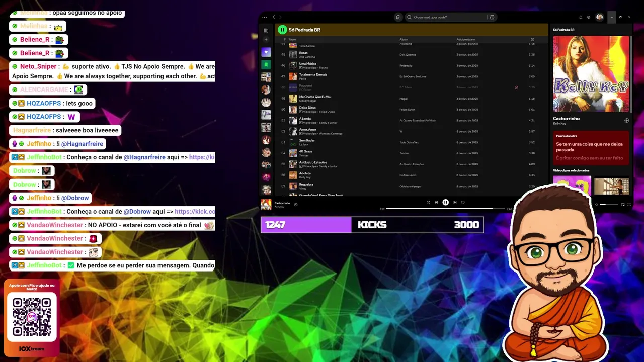
Task: Open album link 'Do Meu Jeito'
Action: 408,175
